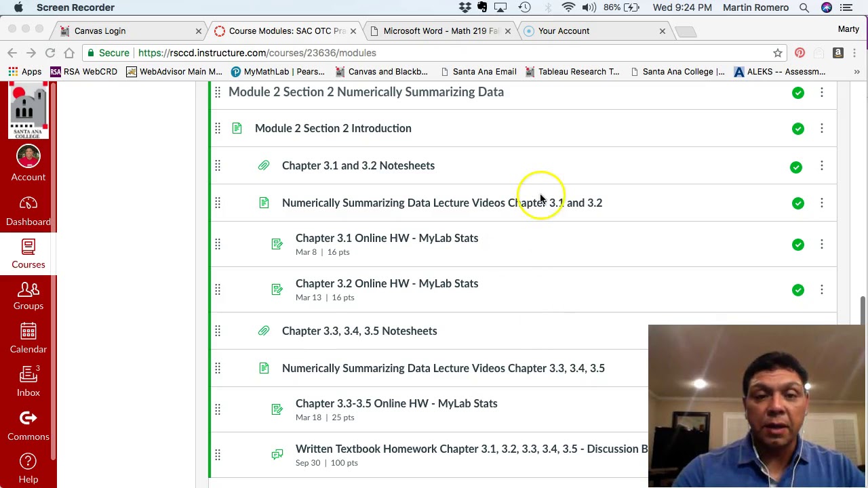868x488 pixels.
Task: Click the browser back arrow
Action: pyautogui.click(x=12, y=53)
